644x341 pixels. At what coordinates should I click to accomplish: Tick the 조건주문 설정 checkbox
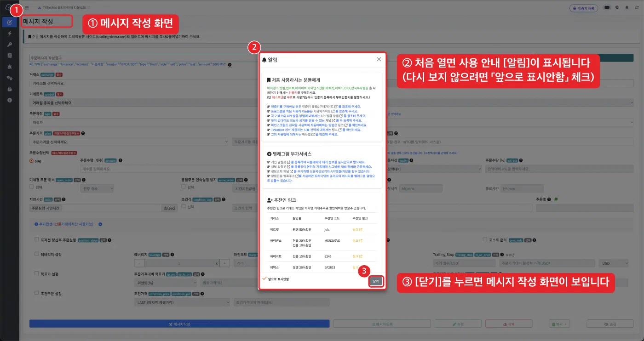(37, 293)
